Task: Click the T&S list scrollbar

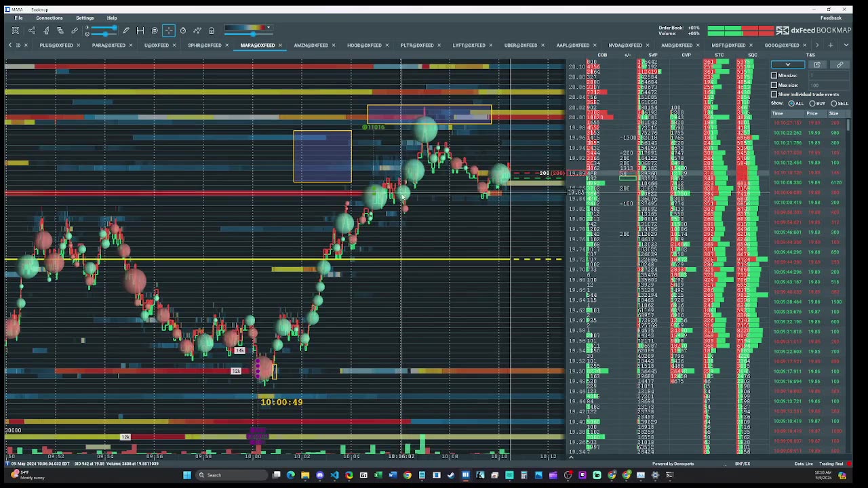Action: pos(848,124)
